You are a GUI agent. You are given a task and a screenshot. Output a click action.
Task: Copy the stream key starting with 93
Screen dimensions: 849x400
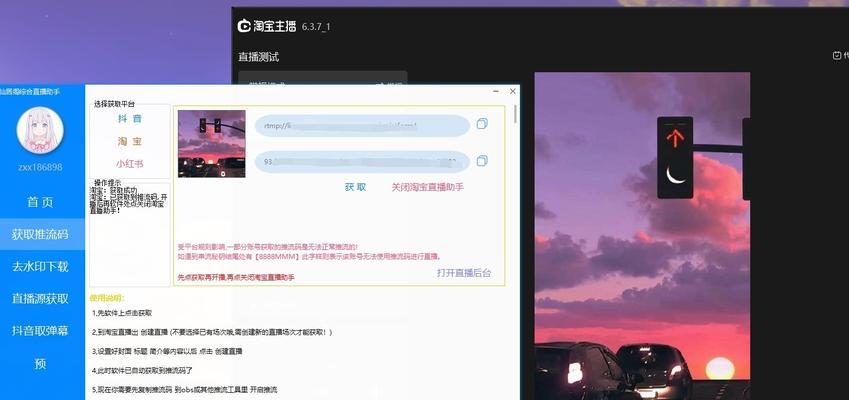482,161
